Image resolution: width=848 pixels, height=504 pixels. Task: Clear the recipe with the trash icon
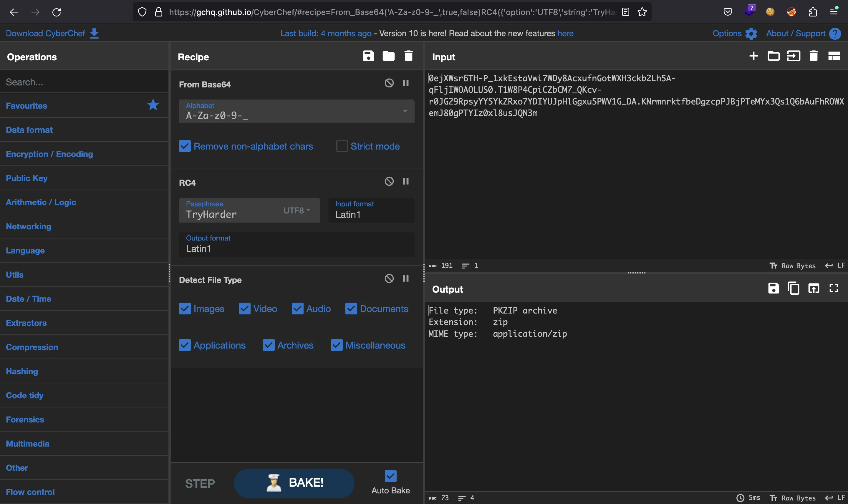pyautogui.click(x=409, y=56)
